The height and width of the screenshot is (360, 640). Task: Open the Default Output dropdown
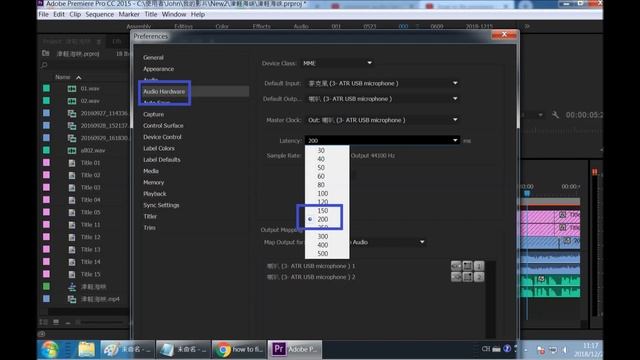pyautogui.click(x=382, y=99)
